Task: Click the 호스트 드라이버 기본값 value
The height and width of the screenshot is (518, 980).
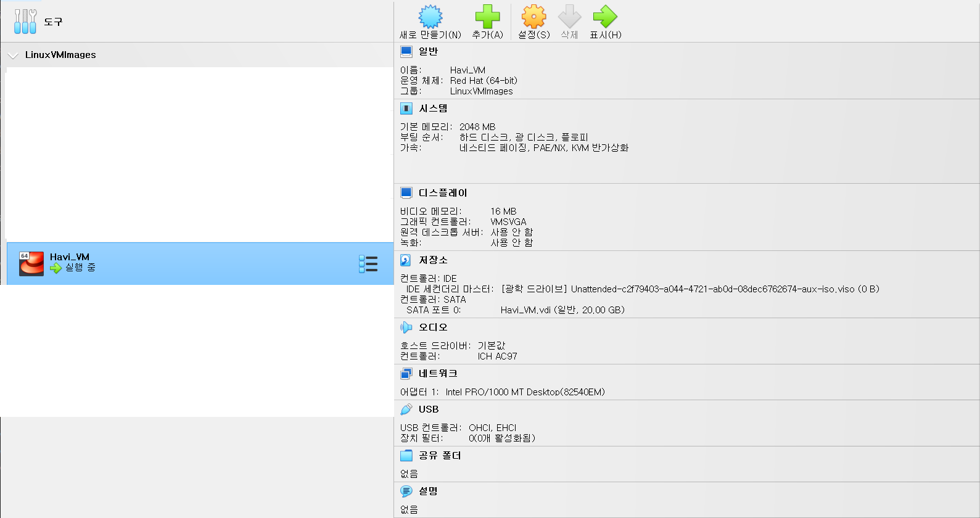Action: [492, 346]
